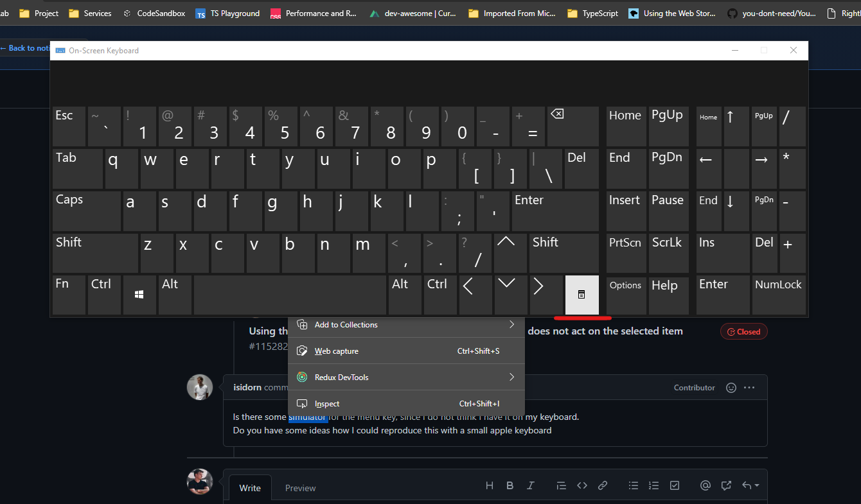Click the mention (@) icon
Image resolution: width=861 pixels, height=504 pixels.
pyautogui.click(x=705, y=485)
